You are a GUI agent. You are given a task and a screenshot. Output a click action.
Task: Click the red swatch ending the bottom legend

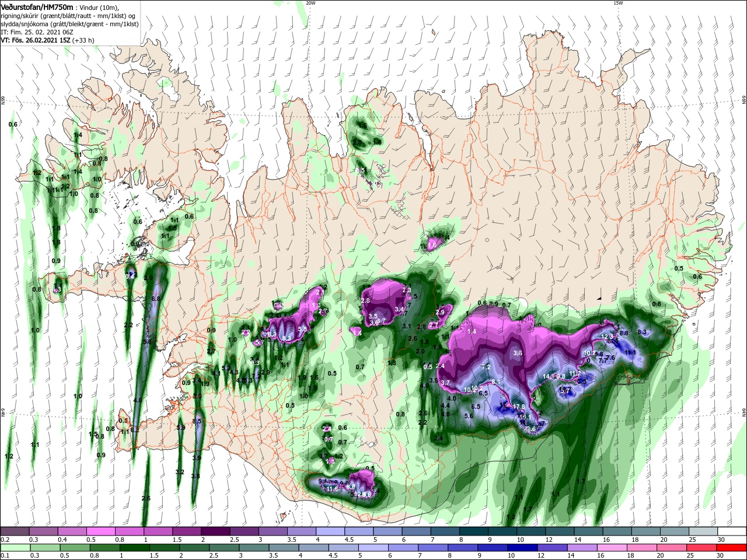(732, 548)
